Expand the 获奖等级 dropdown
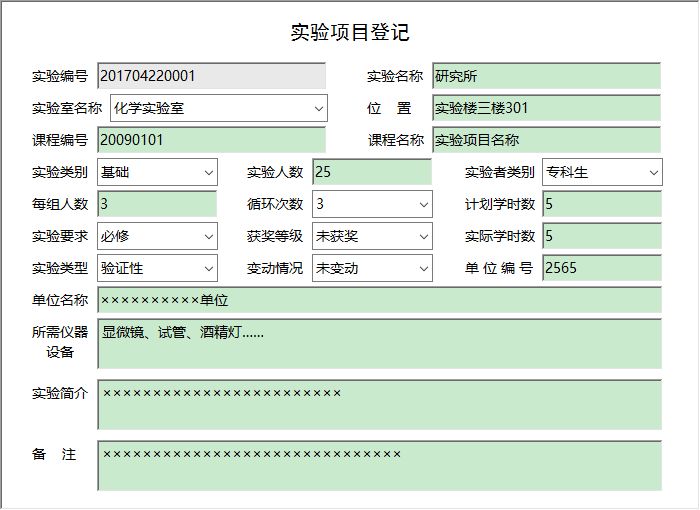The image size is (700, 510). pyautogui.click(x=424, y=237)
